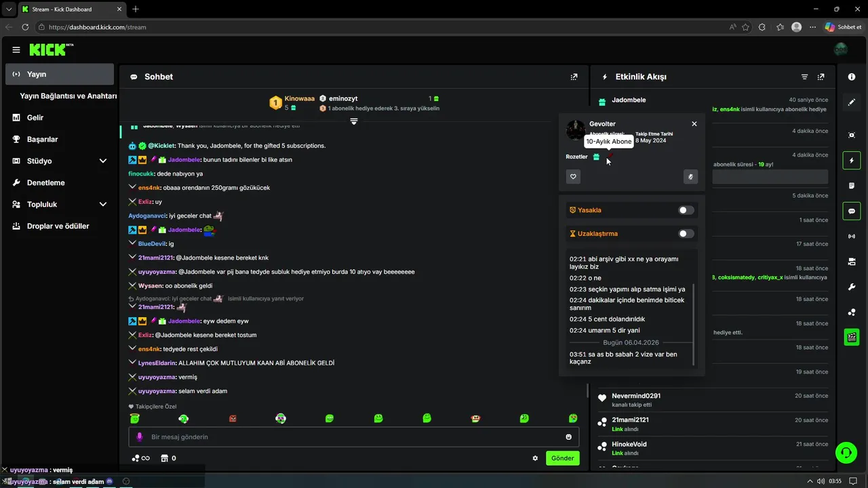Click the pencil edit icon in right sidebar
This screenshot has height=488, width=868.
(852, 102)
